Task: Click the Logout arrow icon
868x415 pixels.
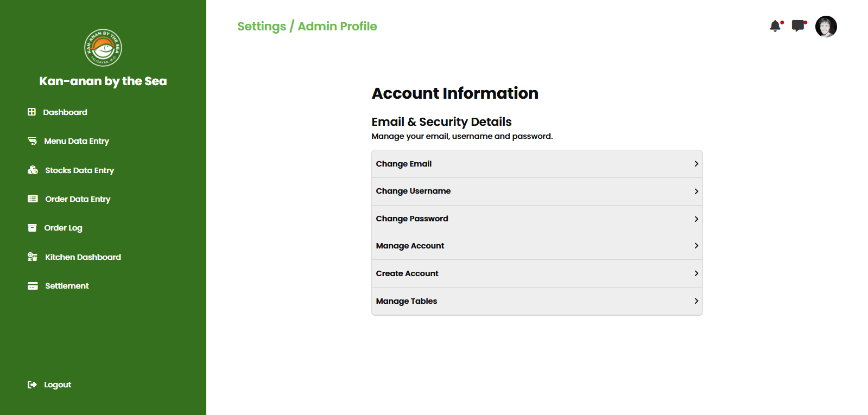Action: pyautogui.click(x=33, y=385)
